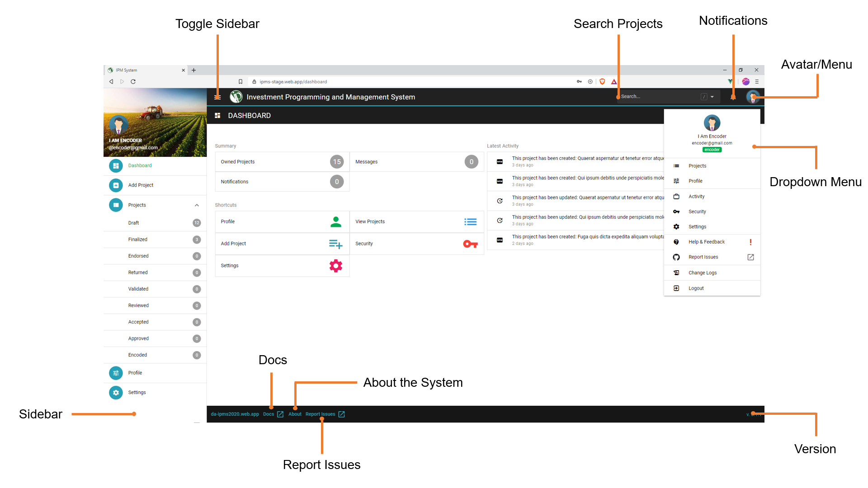Open the notifications bell icon
This screenshot has height=488, width=868.
point(733,97)
